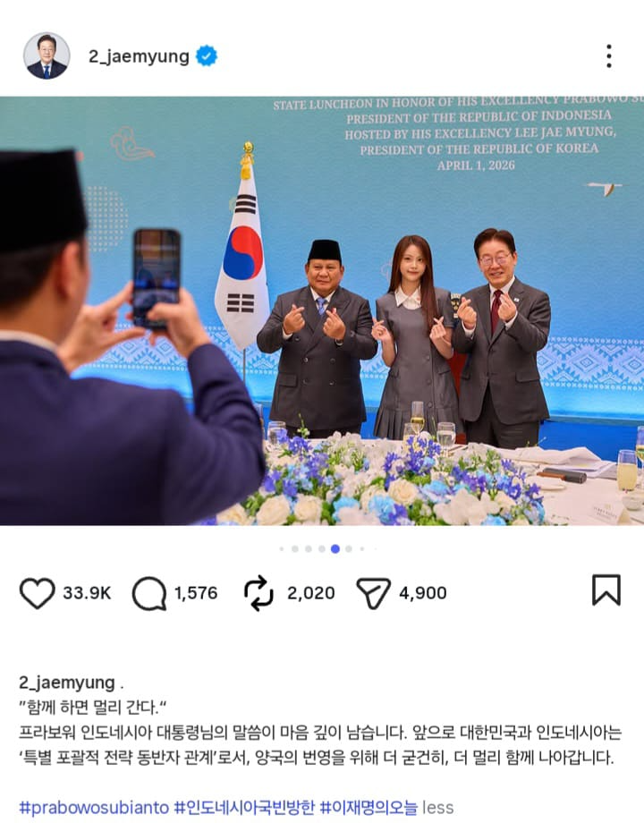Open 2_jaemyung username in header
Image resolution: width=644 pixels, height=823 pixels.
coord(139,56)
